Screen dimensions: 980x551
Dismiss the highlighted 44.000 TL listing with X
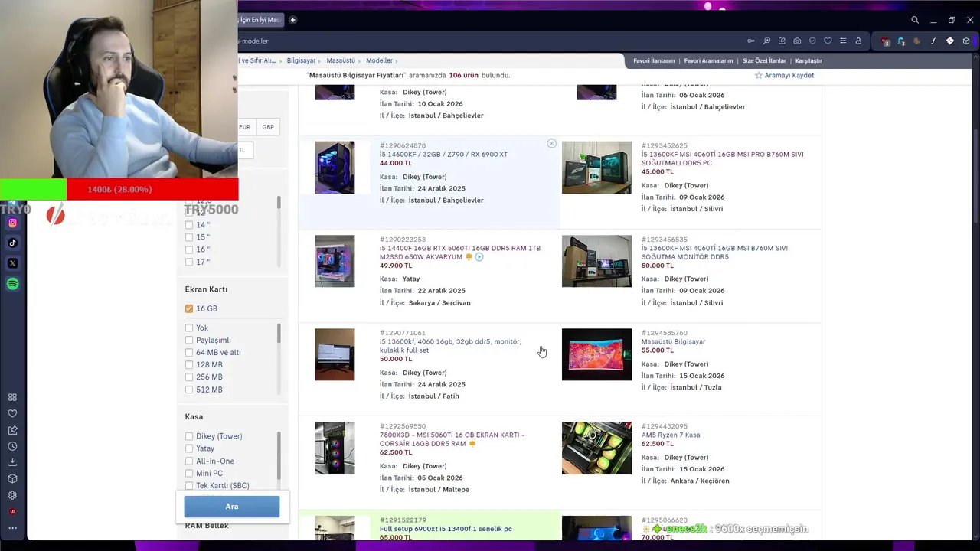pos(551,144)
